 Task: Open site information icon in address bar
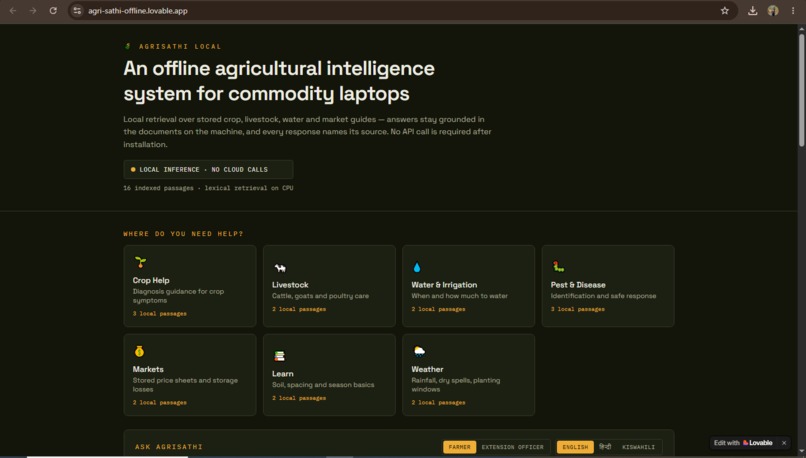[x=77, y=10]
